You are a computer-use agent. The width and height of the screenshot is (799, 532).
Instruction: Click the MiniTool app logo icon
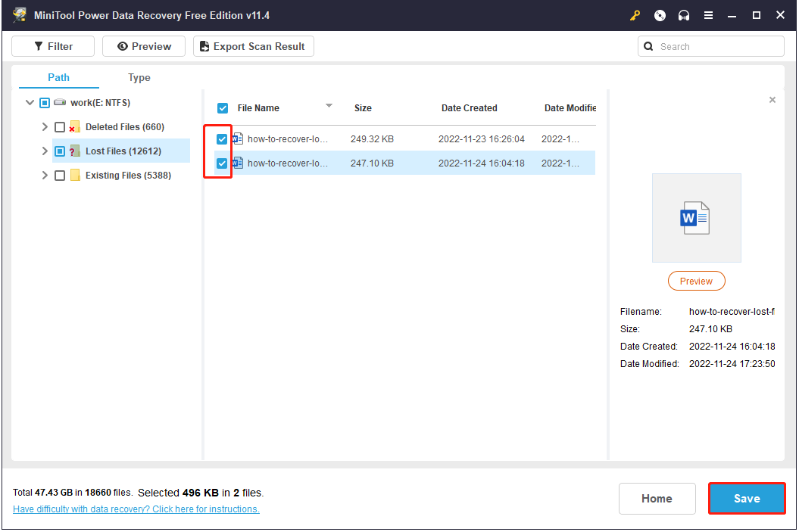(x=20, y=15)
